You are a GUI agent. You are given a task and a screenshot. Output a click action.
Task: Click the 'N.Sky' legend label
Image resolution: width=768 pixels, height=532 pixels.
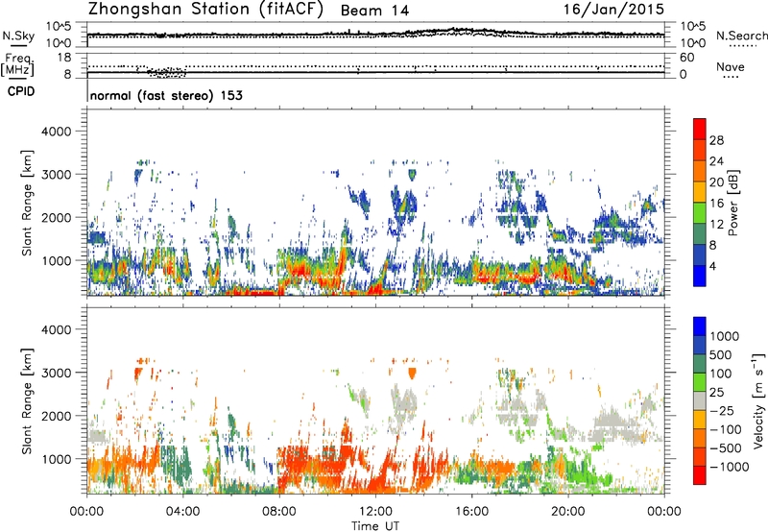[x=18, y=36]
